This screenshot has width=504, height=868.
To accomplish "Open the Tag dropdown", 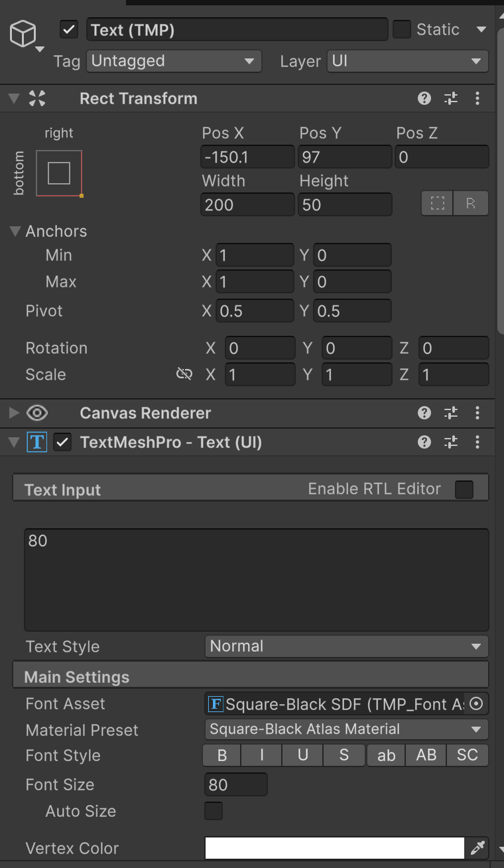I will pos(174,61).
